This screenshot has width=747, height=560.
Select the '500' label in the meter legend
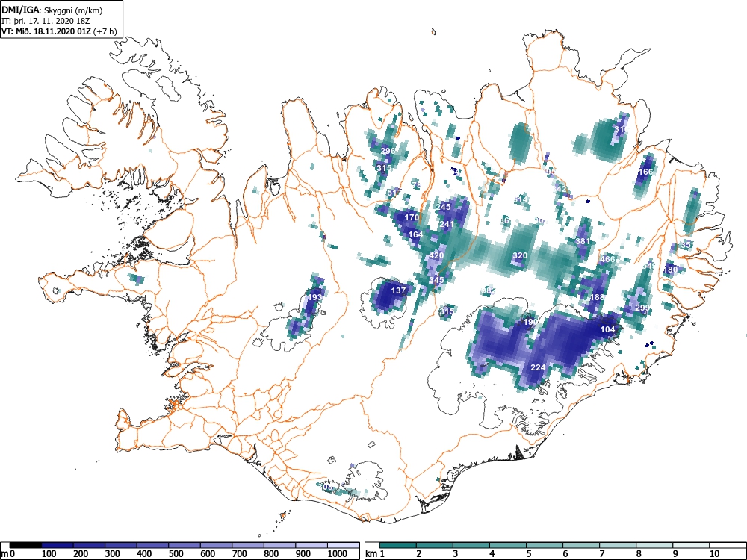176,553
